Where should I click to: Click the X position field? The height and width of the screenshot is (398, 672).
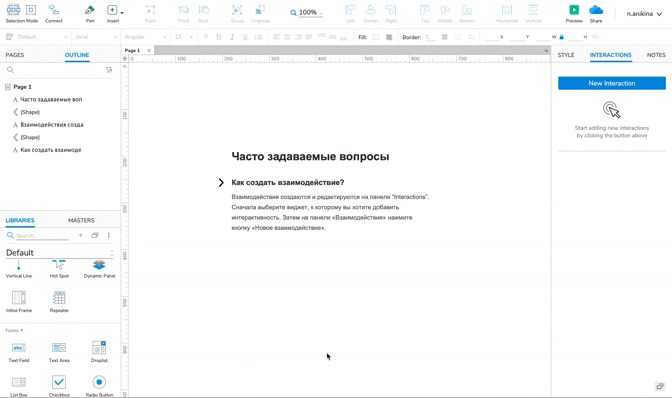tap(491, 37)
